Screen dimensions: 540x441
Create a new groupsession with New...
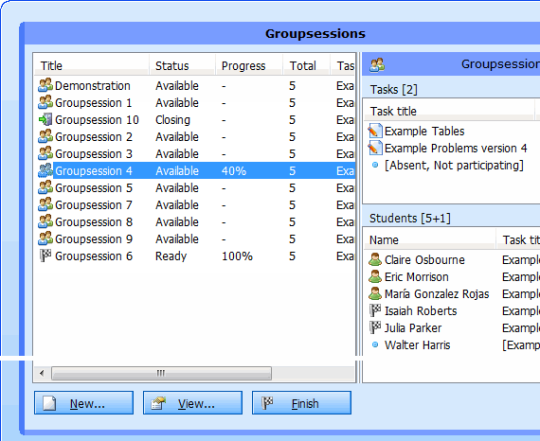(84, 403)
